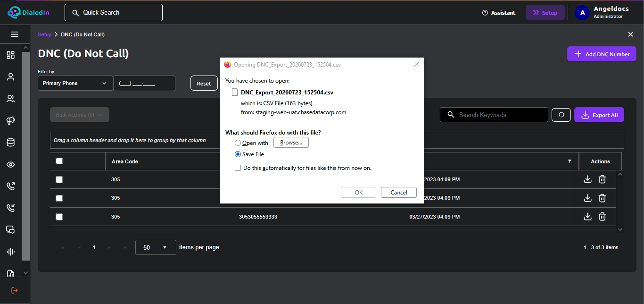Click the refresh icon beside Export All
The image size is (644, 304).
coord(561,115)
